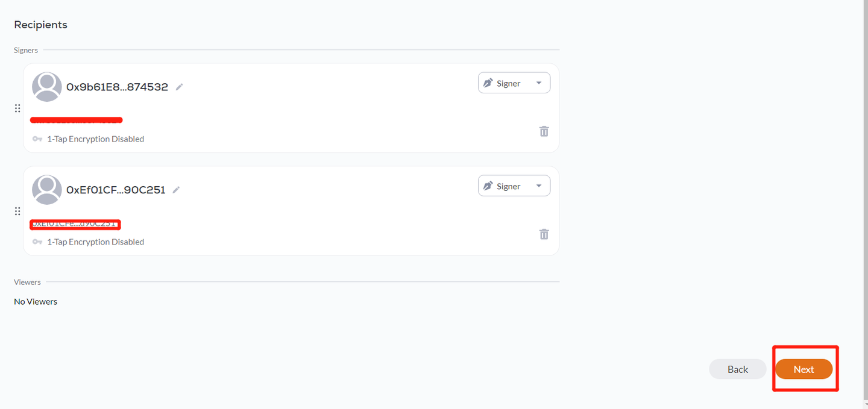Click the No Viewers text

click(x=36, y=302)
